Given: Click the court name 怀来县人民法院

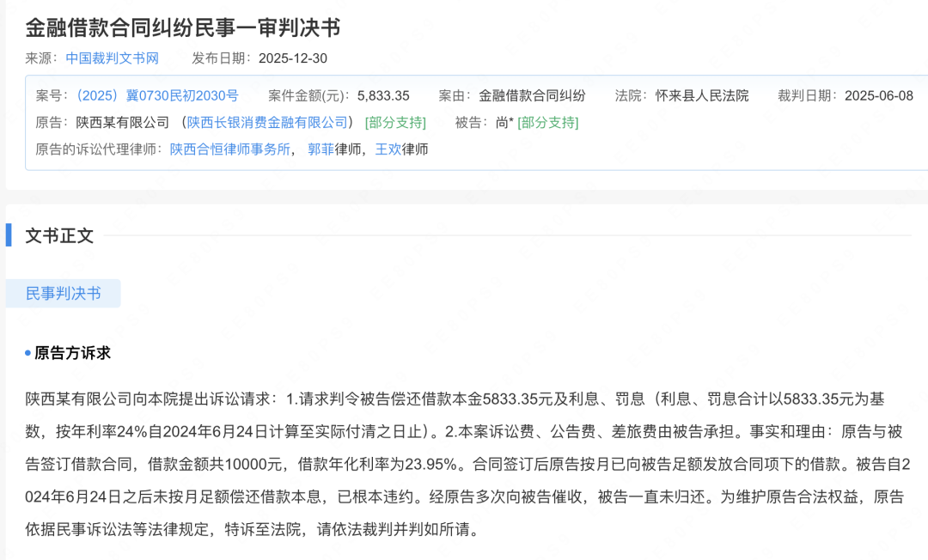Looking at the screenshot, I should pos(705,95).
